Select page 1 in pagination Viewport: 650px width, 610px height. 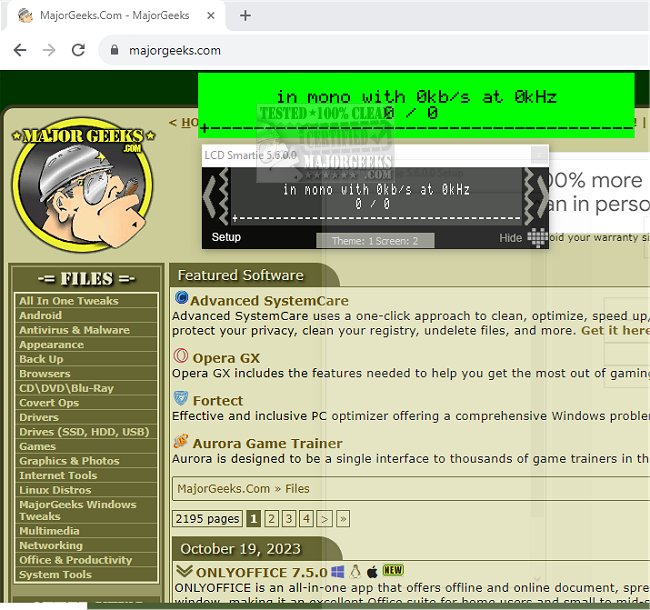click(253, 518)
